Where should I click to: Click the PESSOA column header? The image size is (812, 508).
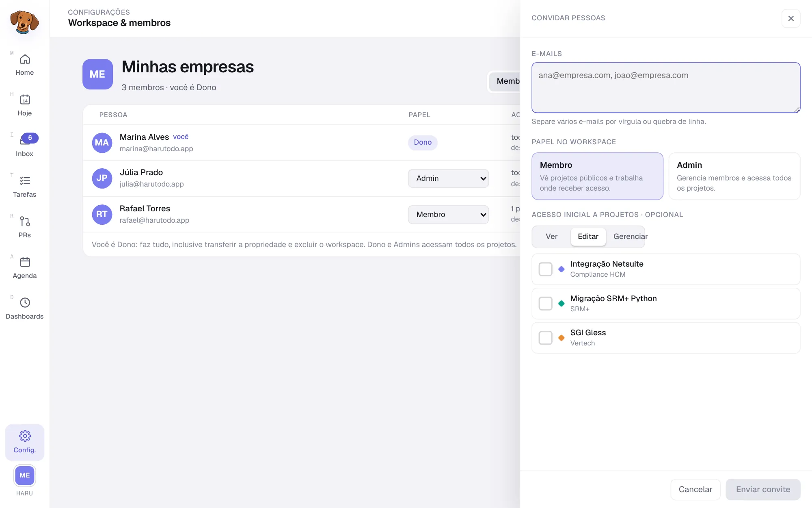click(x=113, y=115)
